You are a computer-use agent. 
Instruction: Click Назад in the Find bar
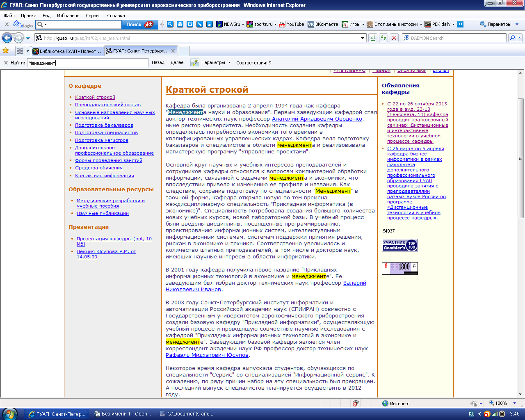pos(158,63)
